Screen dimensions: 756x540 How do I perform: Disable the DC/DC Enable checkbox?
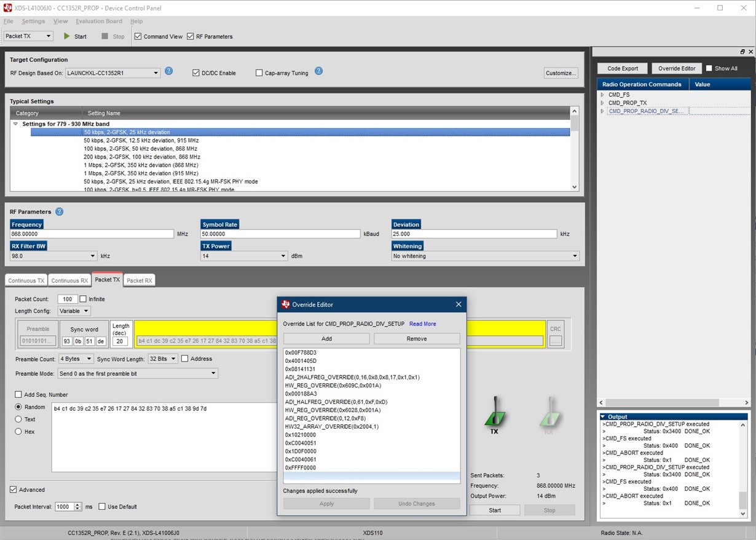coord(196,73)
